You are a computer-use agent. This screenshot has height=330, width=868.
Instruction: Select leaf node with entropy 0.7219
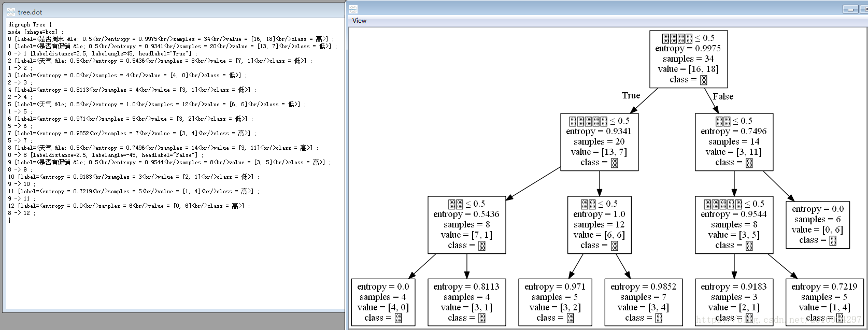click(824, 303)
